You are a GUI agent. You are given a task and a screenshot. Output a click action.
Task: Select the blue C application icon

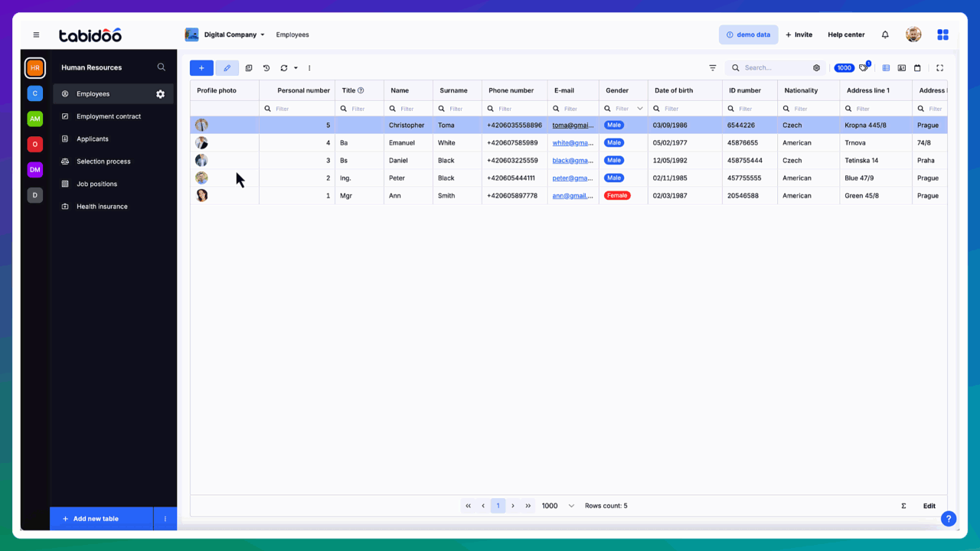[x=34, y=93]
